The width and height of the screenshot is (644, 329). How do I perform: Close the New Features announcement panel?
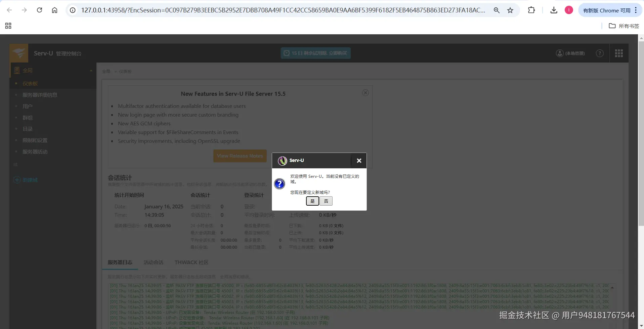(x=366, y=93)
